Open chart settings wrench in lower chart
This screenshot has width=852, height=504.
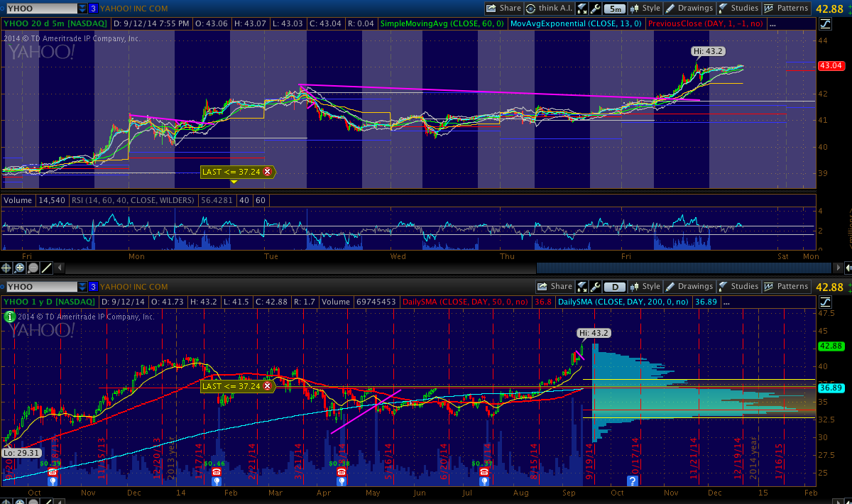[596, 287]
